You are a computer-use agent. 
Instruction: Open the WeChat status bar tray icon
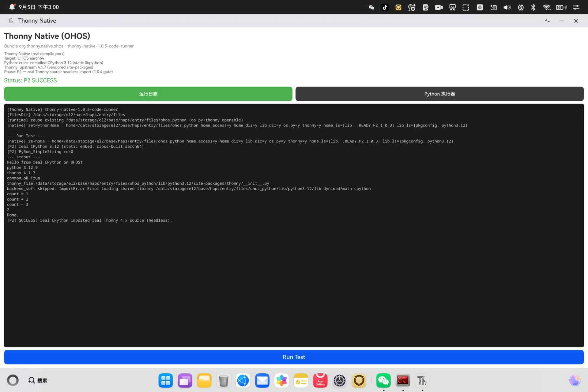pos(371,7)
